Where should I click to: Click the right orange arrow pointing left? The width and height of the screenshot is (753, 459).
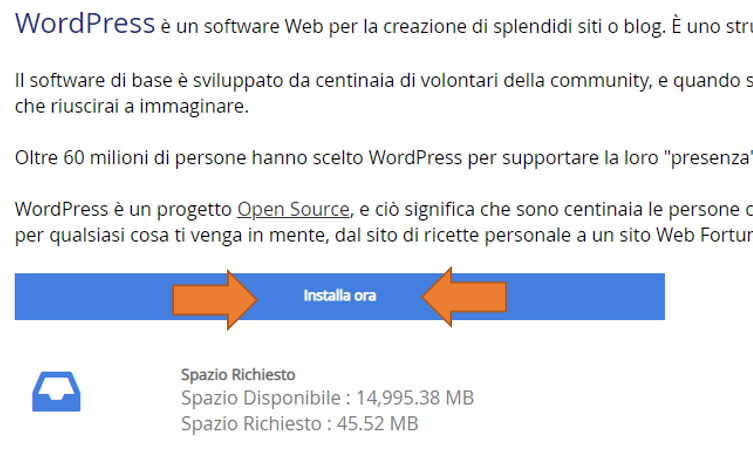[x=464, y=297]
